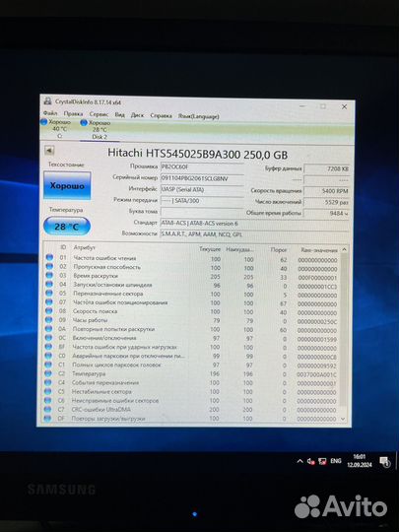Click the Число включений 5529 value
The width and height of the screenshot is (399, 532).
(x=327, y=202)
